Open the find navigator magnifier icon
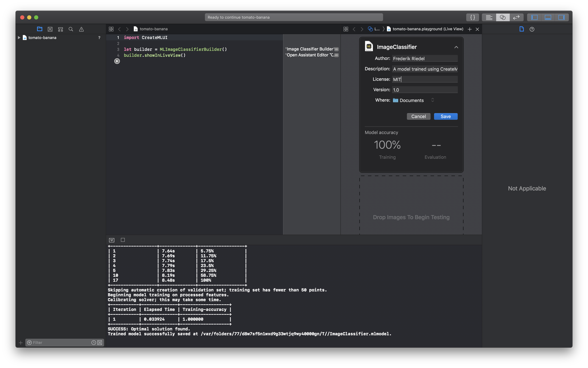Viewport: 588px width, 368px height. [x=71, y=29]
